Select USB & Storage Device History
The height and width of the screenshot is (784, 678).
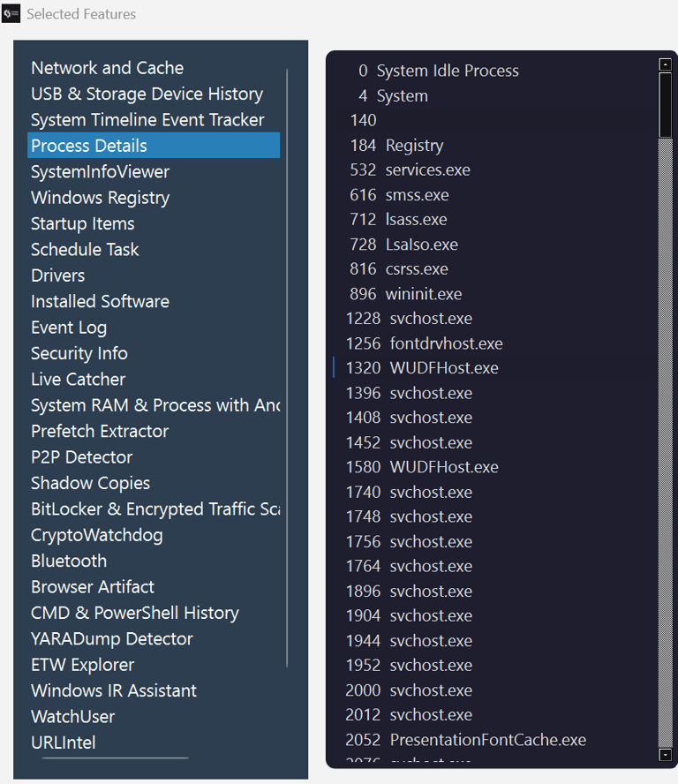147,94
